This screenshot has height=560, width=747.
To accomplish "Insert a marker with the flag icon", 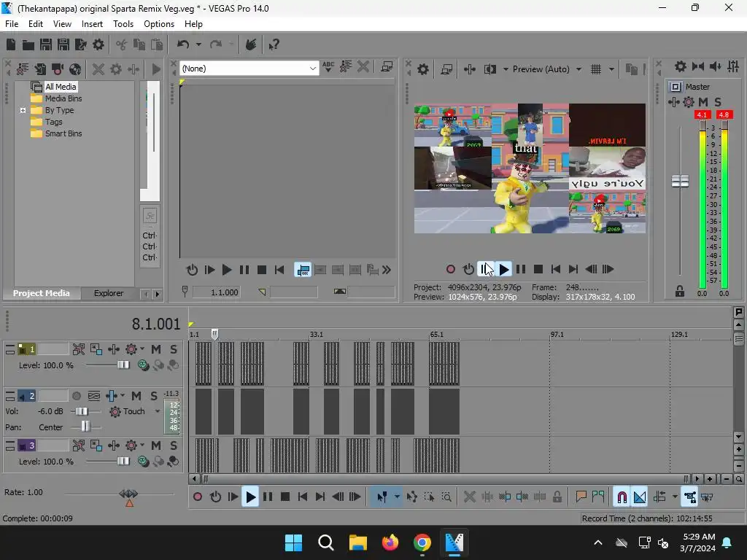I will tap(581, 497).
